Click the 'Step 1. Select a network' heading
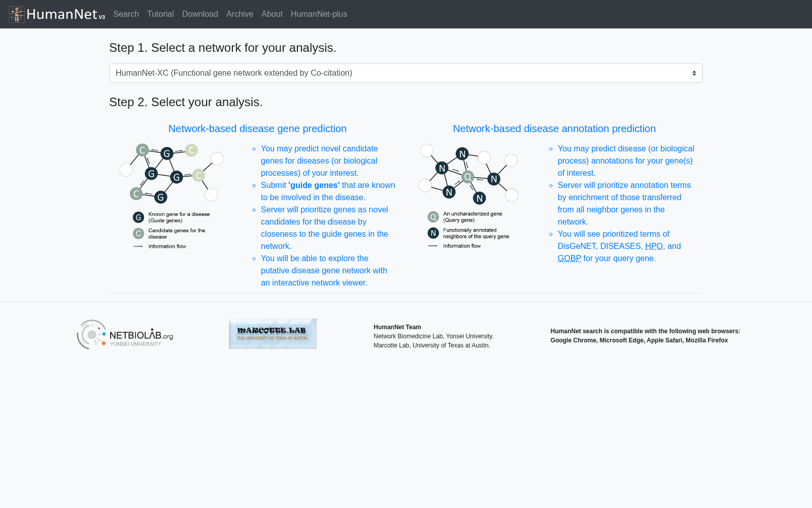The image size is (812, 508). click(x=223, y=48)
